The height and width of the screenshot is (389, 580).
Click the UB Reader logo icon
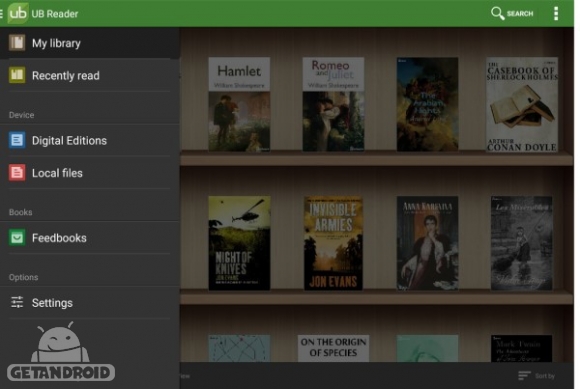(18, 13)
